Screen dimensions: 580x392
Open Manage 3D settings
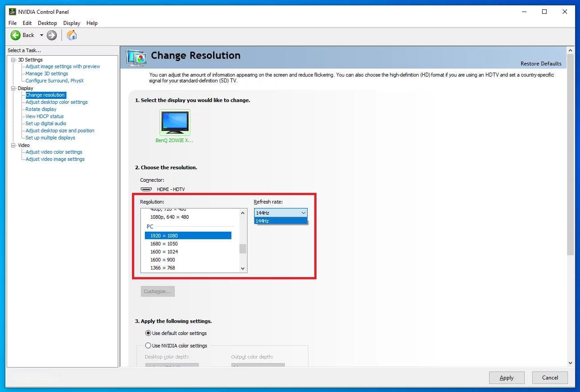(x=47, y=73)
